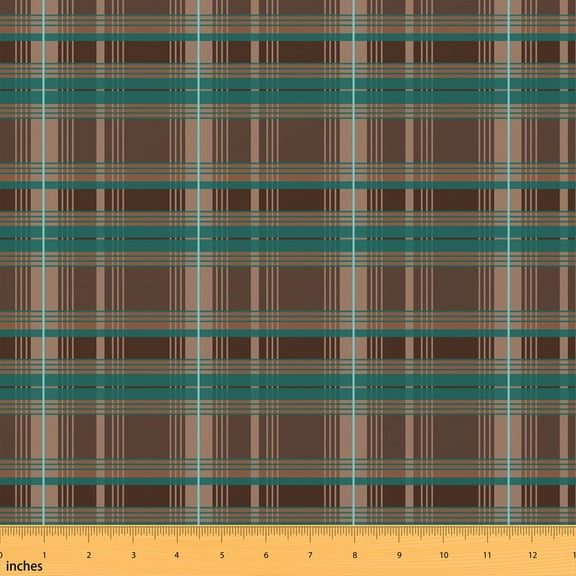
Task: Click the number 1 on the ruler
Action: click(x=44, y=555)
